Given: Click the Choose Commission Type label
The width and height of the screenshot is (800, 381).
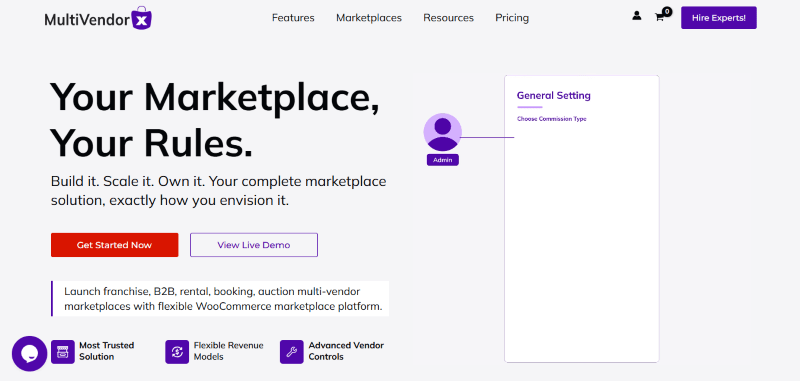Looking at the screenshot, I should (552, 119).
